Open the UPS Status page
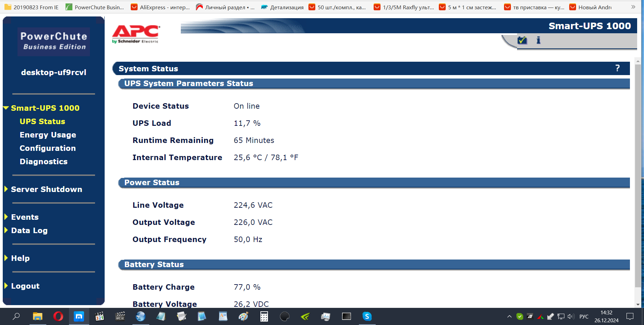The width and height of the screenshot is (644, 325). 43,121
